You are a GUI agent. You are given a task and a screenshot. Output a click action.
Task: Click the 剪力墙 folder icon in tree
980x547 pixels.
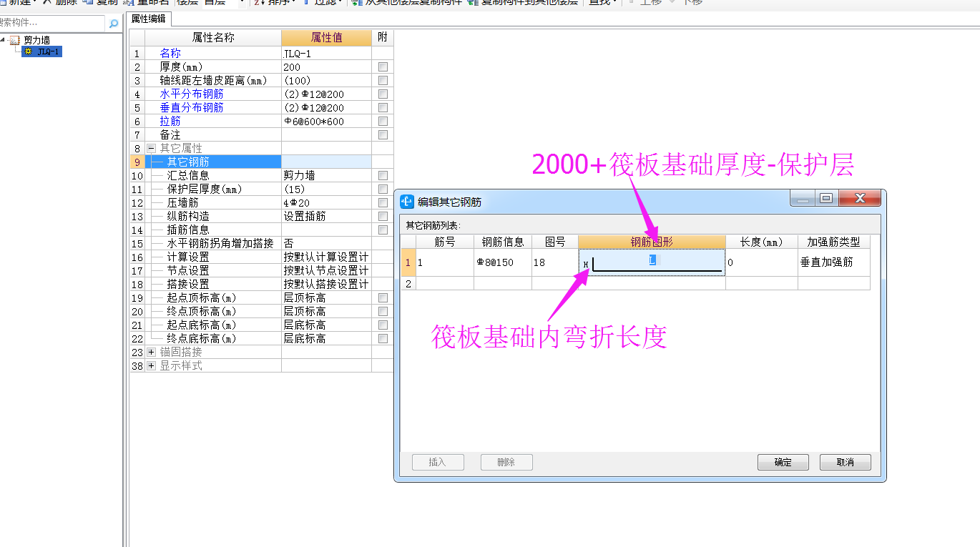click(14, 41)
